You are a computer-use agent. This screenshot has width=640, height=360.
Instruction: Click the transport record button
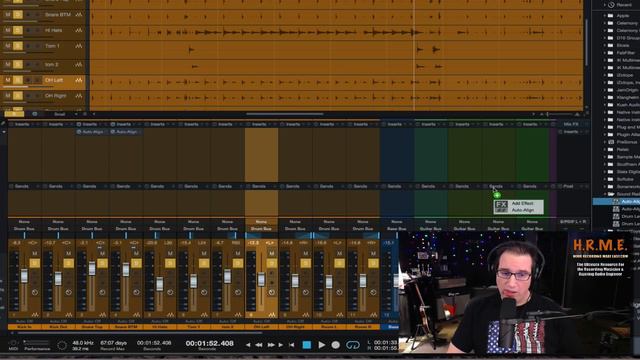pyautogui.click(x=336, y=345)
